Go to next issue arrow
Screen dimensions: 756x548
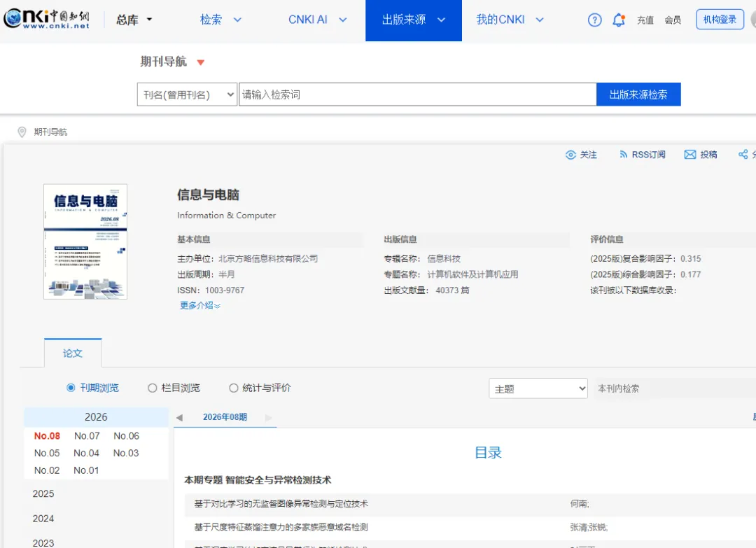(x=269, y=418)
